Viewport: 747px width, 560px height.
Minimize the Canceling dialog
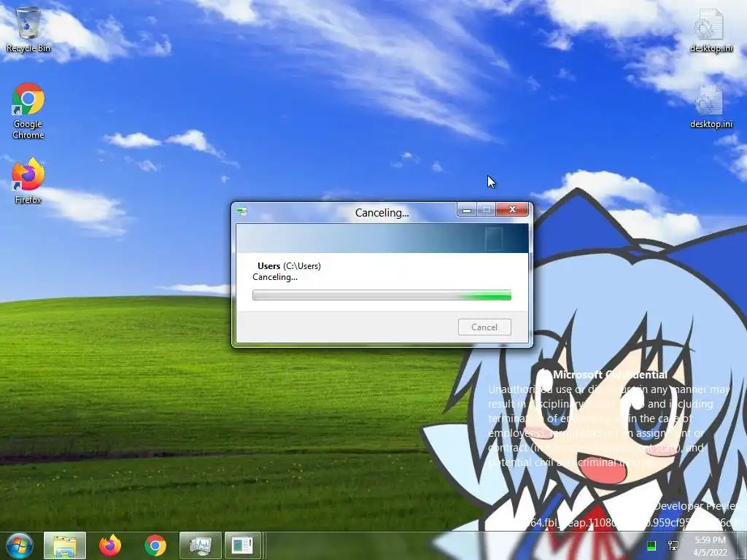coord(467,209)
